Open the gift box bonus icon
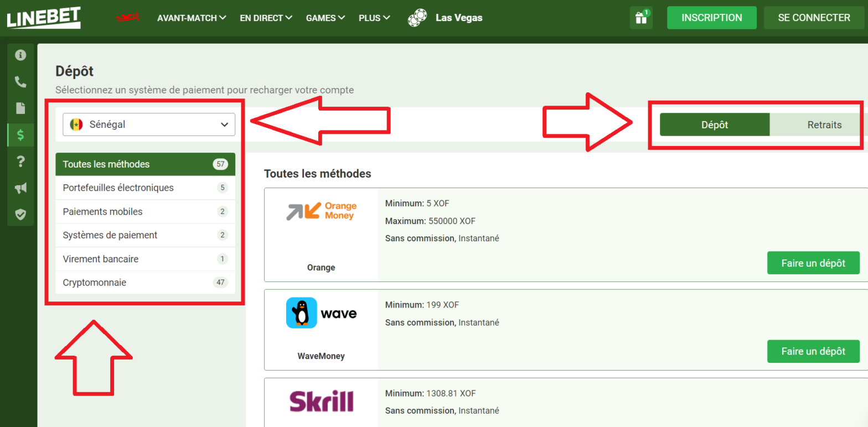 click(641, 18)
